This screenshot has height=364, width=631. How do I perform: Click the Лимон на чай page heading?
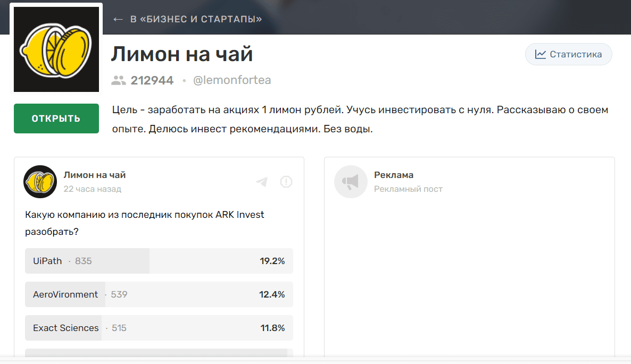(x=181, y=54)
